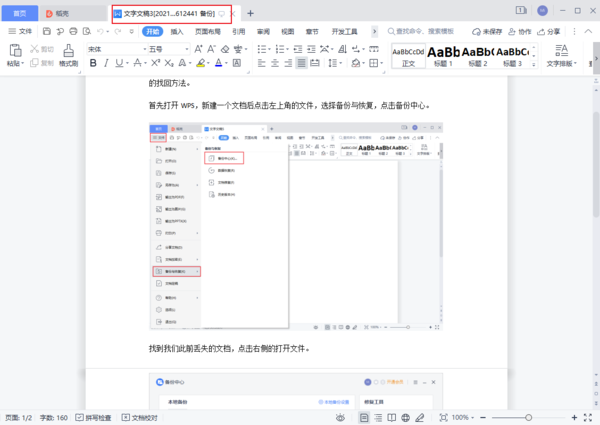Toggle Italic formatting
Viewport: 600px width, 425px height.
[106, 63]
